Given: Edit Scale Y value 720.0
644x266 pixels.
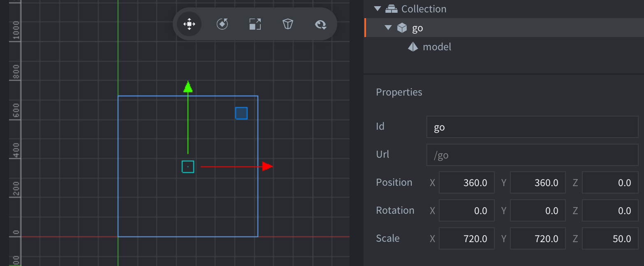Looking at the screenshot, I should pyautogui.click(x=537, y=238).
